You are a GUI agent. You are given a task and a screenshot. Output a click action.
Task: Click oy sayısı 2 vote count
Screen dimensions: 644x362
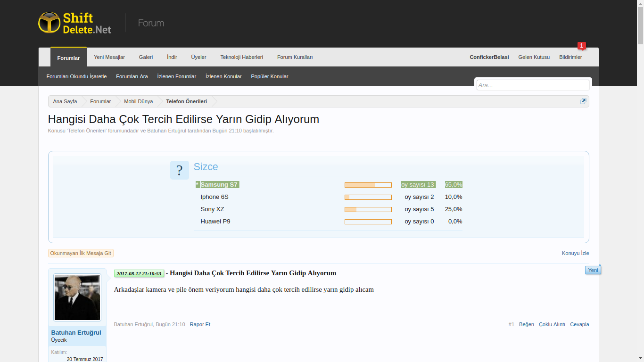(419, 197)
